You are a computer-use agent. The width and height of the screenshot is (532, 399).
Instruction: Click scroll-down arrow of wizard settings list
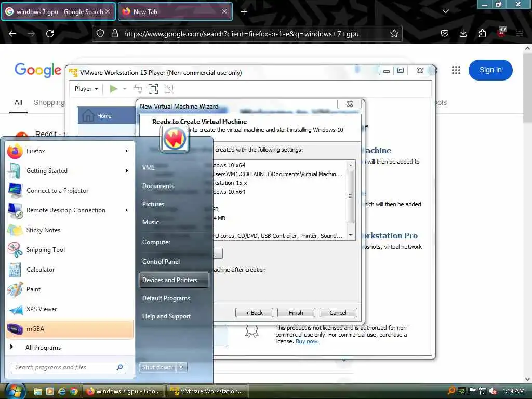[351, 235]
